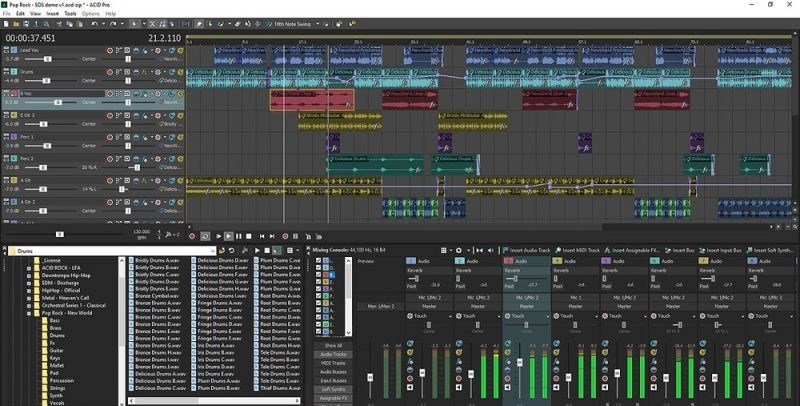Toggle Loop Playback in the transport bar
Viewport: 800px width, 406px height.
coord(205,236)
